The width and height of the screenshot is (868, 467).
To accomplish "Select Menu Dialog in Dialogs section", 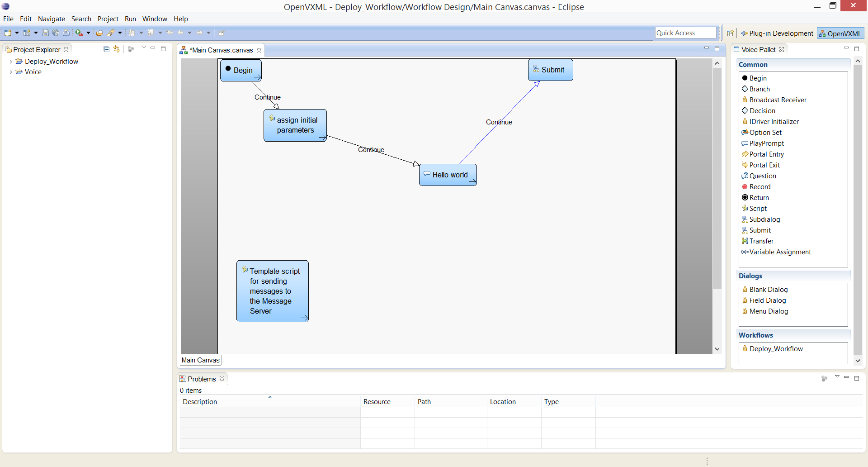I will tap(769, 311).
